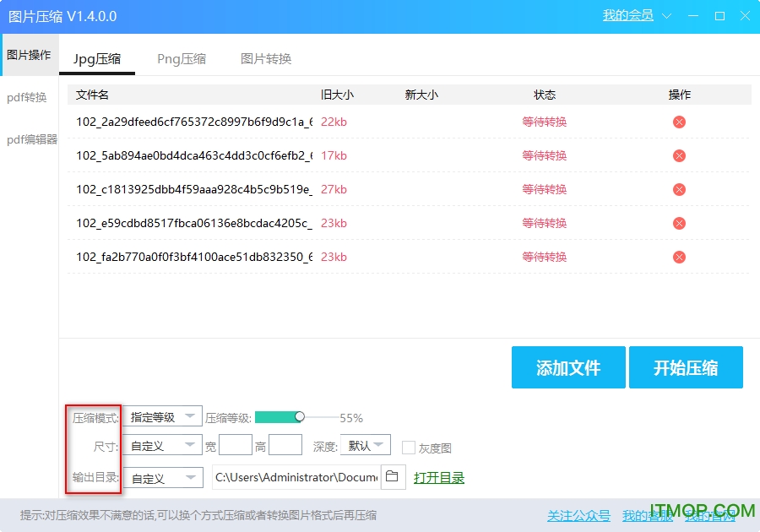This screenshot has height=532, width=760.
Task: Click the 压缩等级 slider handle
Action: click(300, 416)
